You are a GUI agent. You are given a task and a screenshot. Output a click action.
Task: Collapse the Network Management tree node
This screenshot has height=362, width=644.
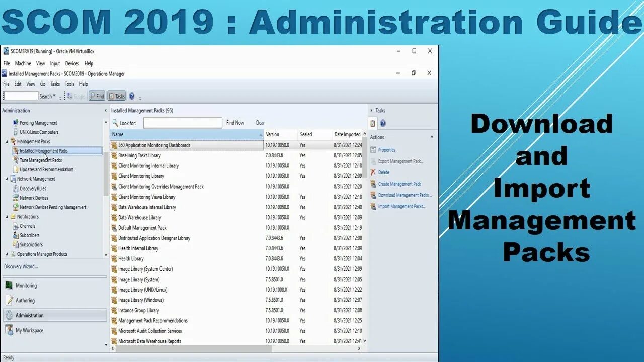pos(7,179)
